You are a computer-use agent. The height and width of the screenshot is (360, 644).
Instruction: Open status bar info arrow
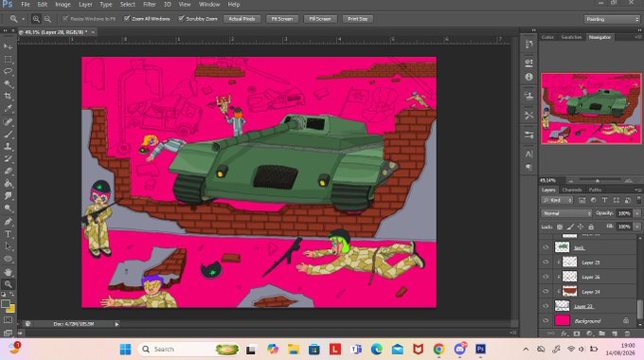pos(116,324)
